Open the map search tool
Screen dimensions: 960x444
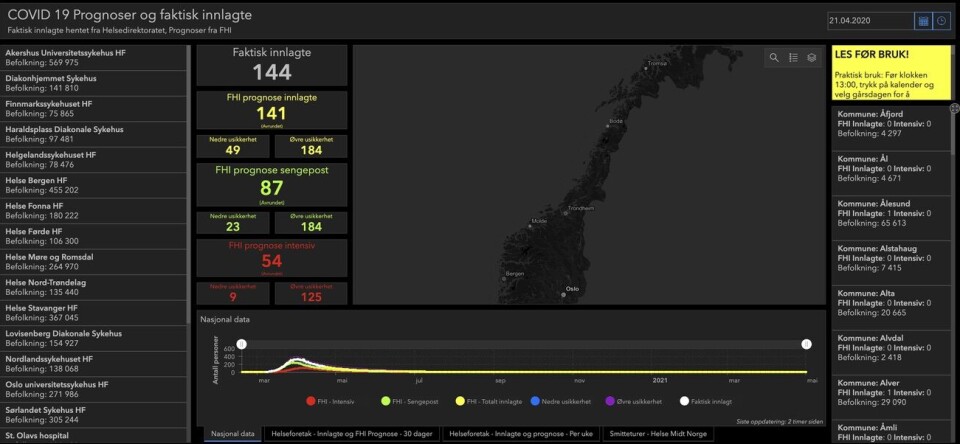pyautogui.click(x=774, y=58)
